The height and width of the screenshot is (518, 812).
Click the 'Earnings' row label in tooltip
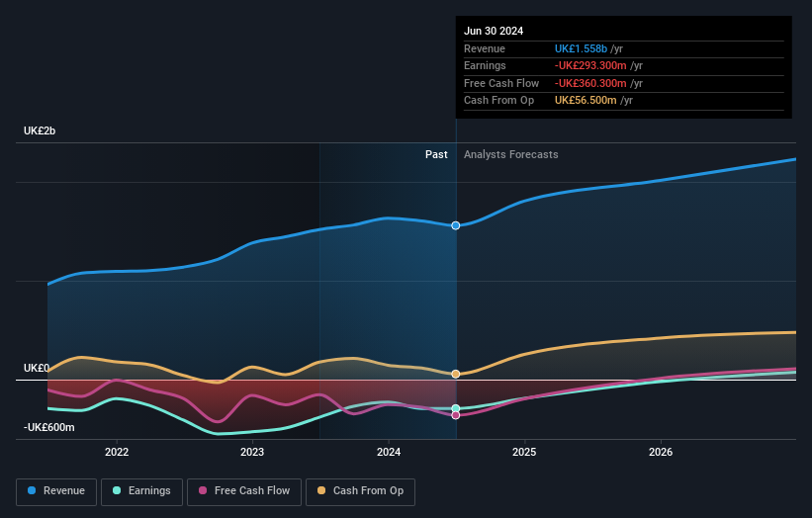pyautogui.click(x=485, y=65)
